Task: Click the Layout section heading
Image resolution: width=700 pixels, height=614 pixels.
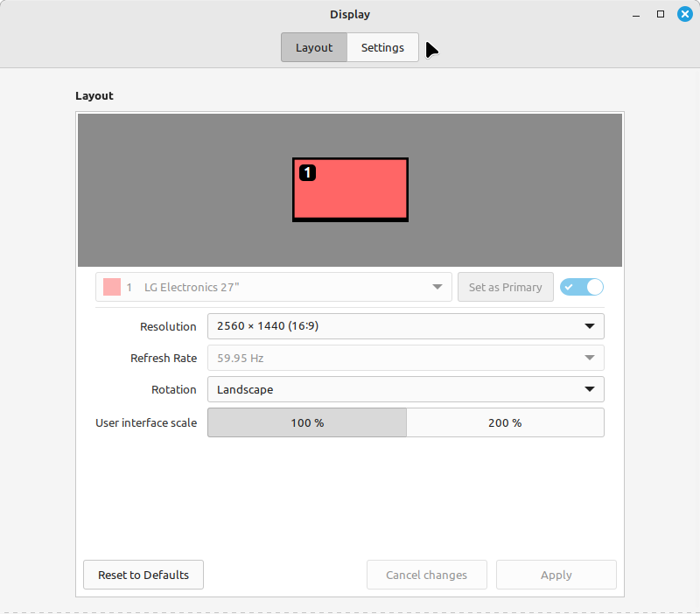Action: 94,96
